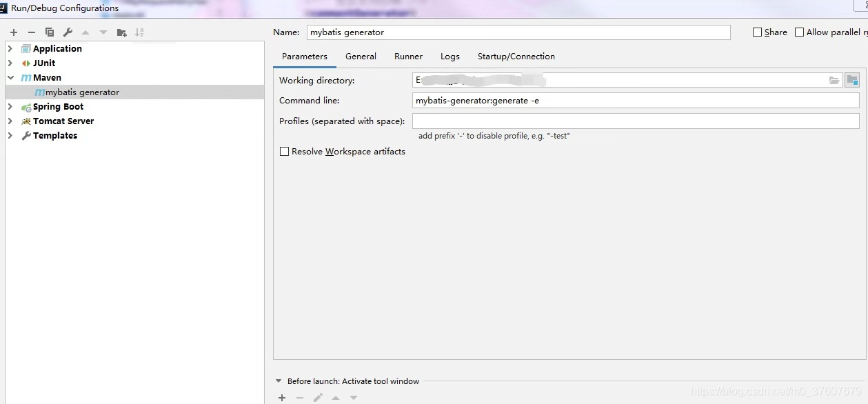Select the Maven category row

134,78
